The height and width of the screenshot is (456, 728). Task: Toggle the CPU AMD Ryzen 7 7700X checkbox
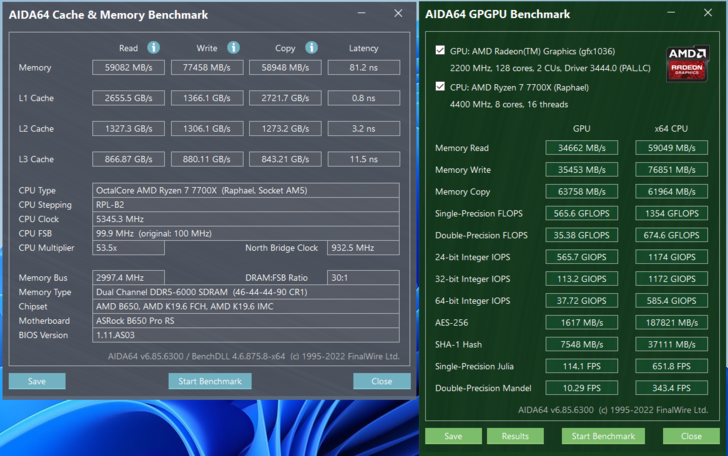tap(440, 87)
